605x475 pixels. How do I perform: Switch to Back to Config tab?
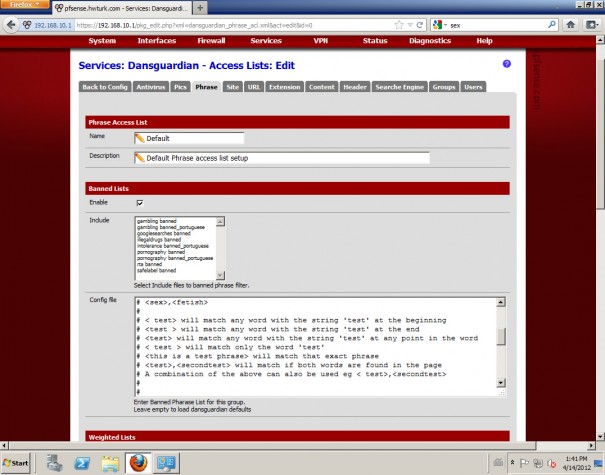pyautogui.click(x=105, y=87)
